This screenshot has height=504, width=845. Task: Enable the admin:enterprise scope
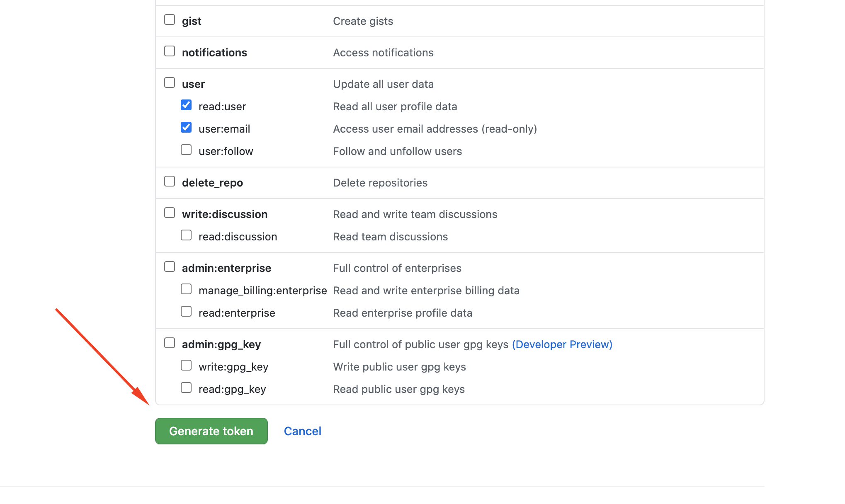point(170,266)
